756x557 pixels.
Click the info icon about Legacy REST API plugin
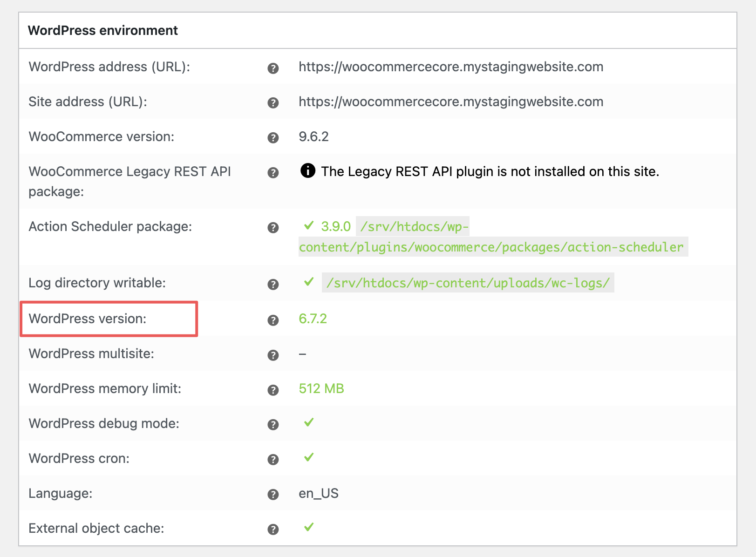308,171
